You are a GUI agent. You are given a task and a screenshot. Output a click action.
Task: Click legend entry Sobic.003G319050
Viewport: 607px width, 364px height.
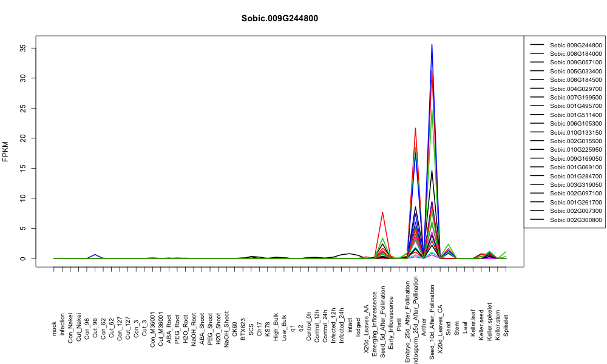[x=575, y=185]
